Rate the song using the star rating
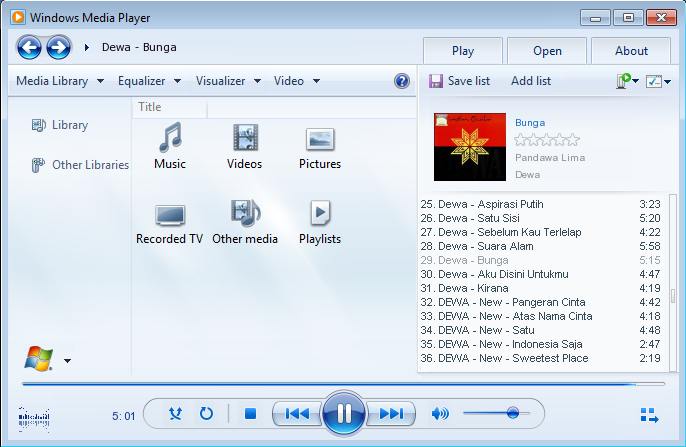The height and width of the screenshot is (447, 686). [547, 140]
